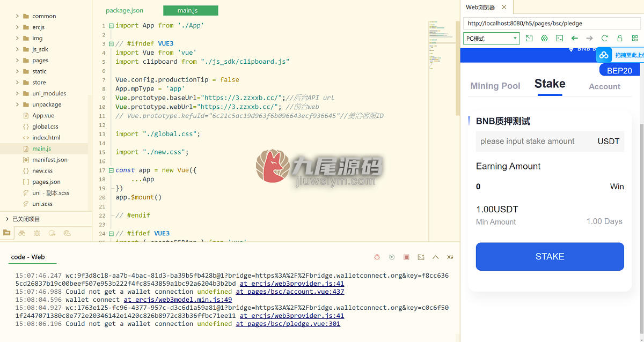Collapse the console panel with up chevron
Viewport: 644px width, 342px height.
435,257
